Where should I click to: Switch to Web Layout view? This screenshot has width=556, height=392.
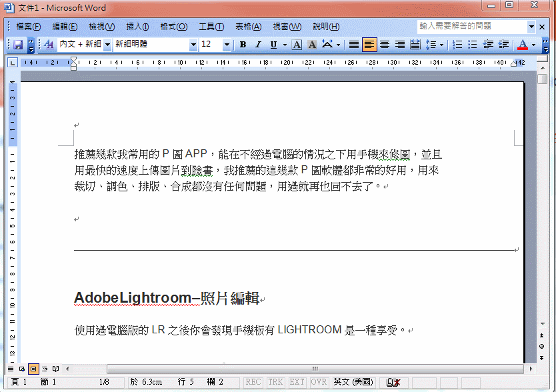point(22,369)
